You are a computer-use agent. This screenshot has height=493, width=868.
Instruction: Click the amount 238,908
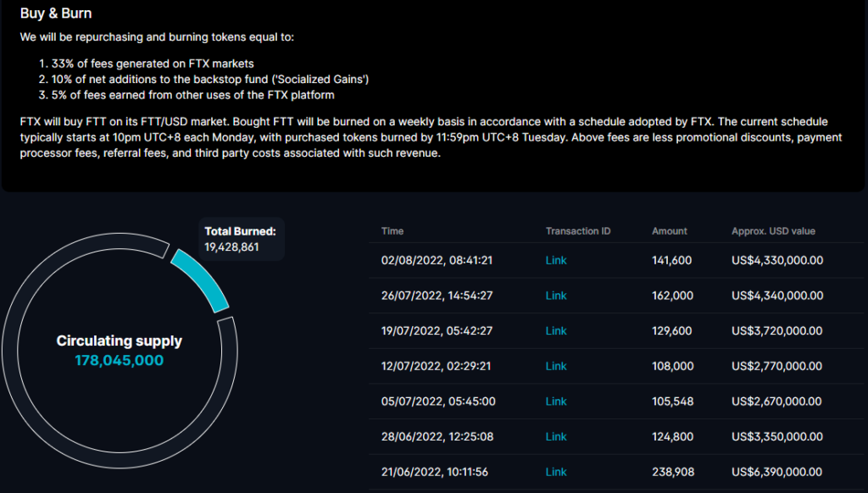[672, 472]
